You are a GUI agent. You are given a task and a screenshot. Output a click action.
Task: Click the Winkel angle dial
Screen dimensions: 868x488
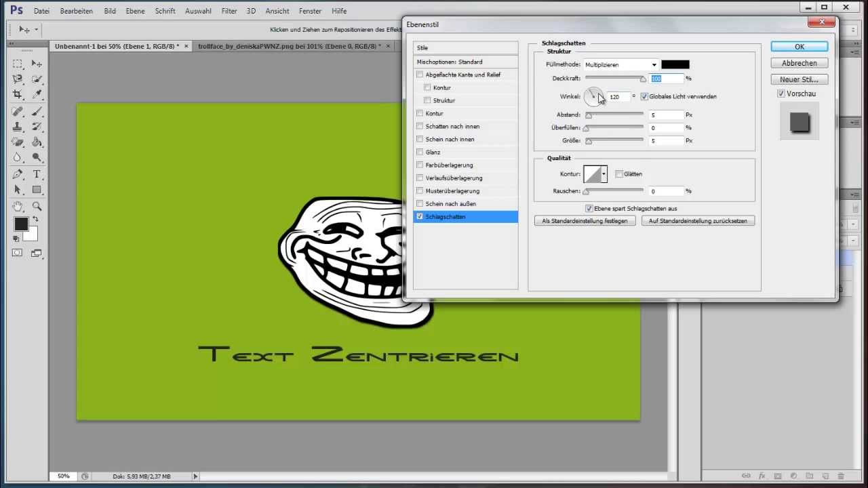pos(593,97)
